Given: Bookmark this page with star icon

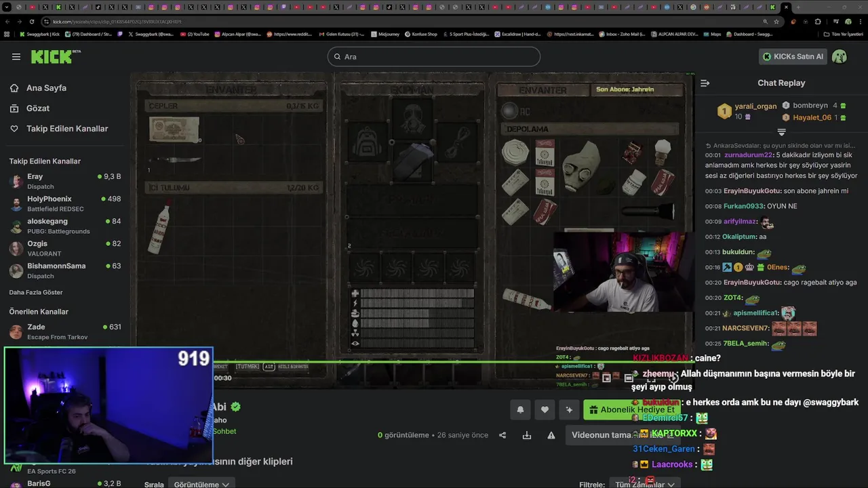Looking at the screenshot, I should pyautogui.click(x=776, y=22).
